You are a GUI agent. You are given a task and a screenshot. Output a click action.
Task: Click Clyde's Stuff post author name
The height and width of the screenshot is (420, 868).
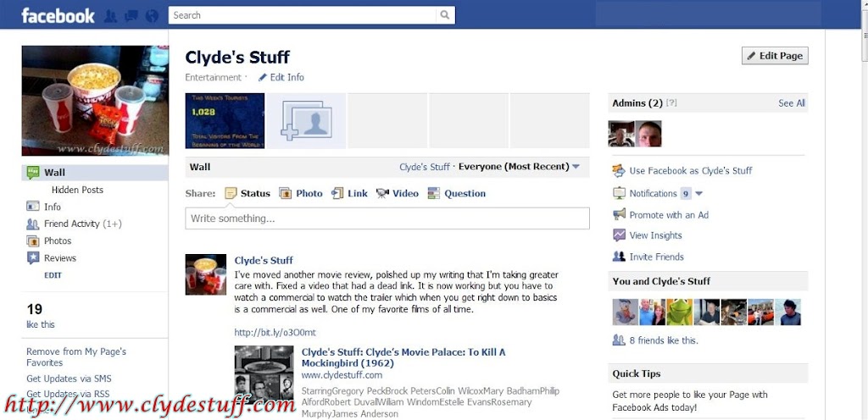coord(264,260)
